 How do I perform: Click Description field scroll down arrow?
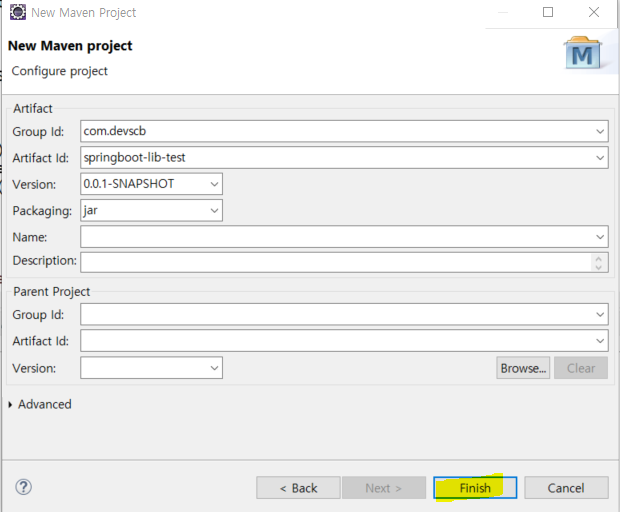tap(598, 267)
